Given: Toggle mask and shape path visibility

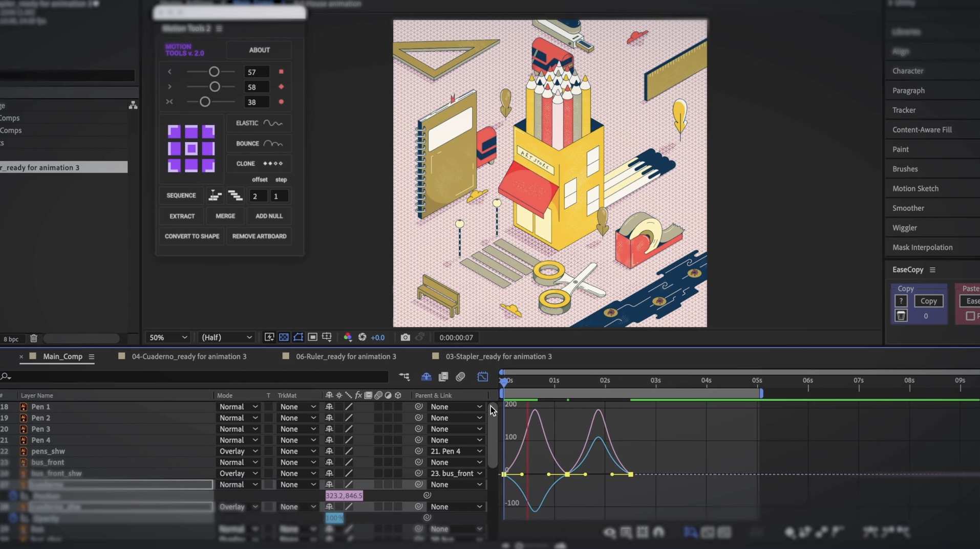Looking at the screenshot, I should click(x=298, y=337).
